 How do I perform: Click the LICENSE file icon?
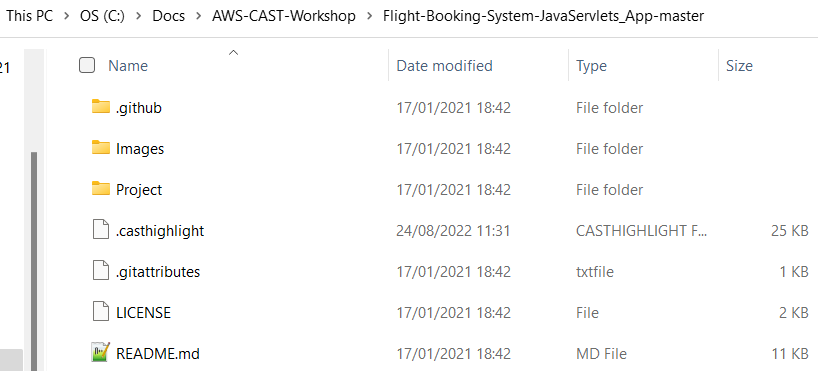(x=101, y=312)
